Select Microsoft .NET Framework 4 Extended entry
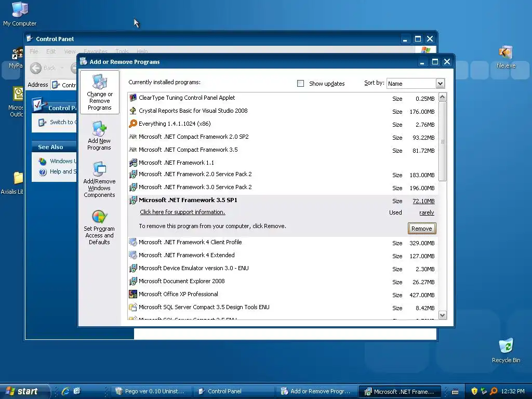This screenshot has width=532, height=399. pos(283,256)
